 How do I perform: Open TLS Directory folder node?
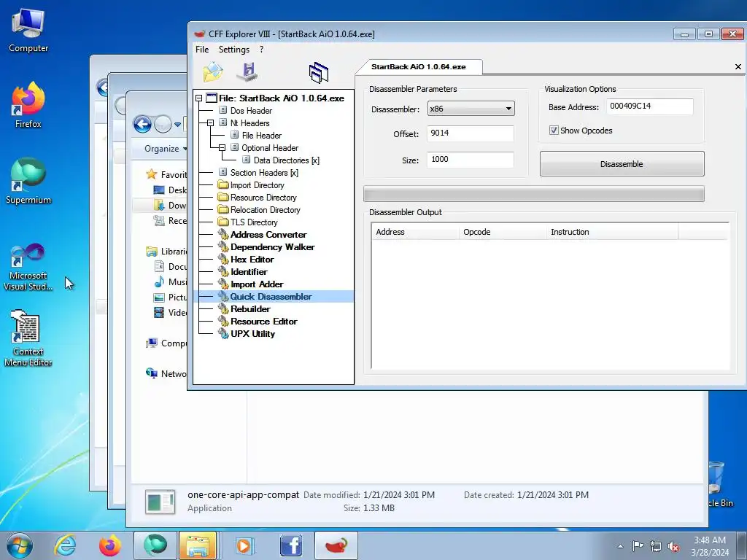pyautogui.click(x=253, y=222)
